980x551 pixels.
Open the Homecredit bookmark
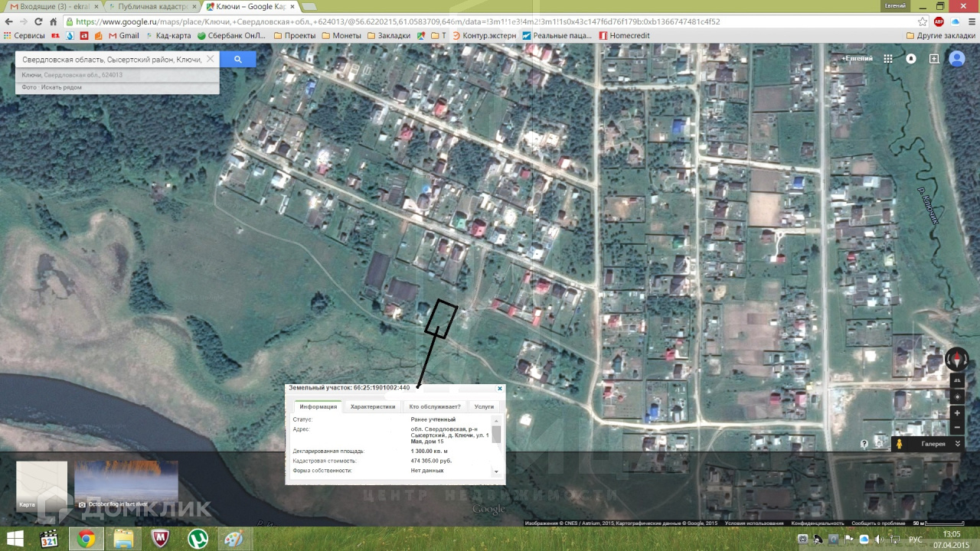point(623,35)
